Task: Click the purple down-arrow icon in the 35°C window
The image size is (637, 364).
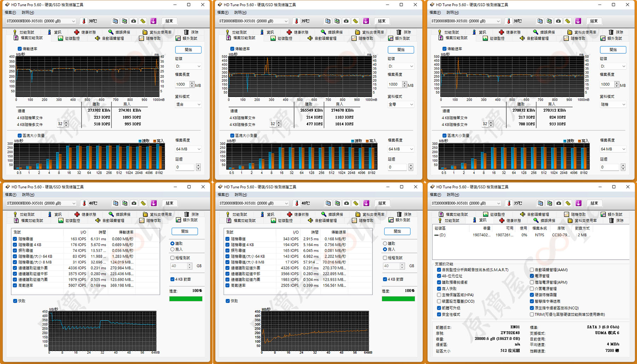Action: point(579,203)
